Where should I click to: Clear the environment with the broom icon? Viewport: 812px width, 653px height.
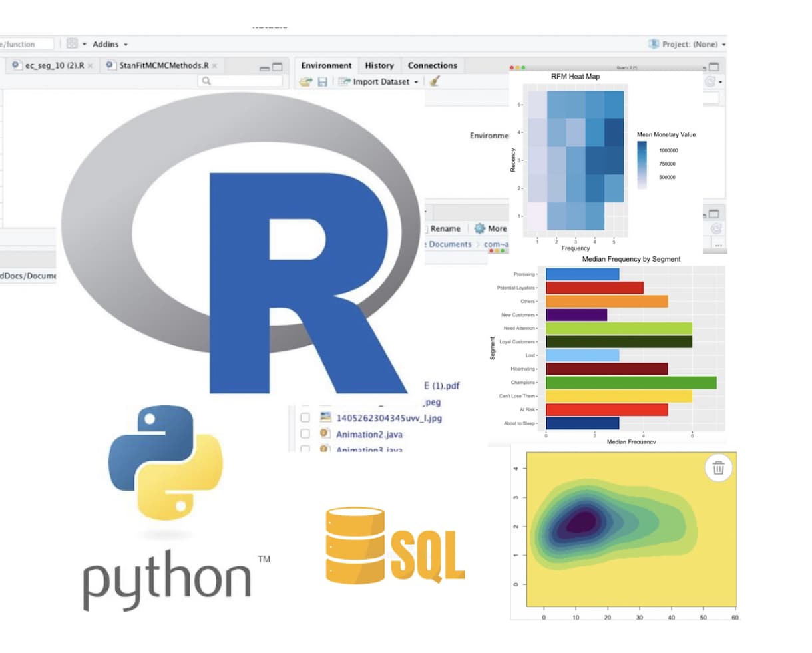434,81
